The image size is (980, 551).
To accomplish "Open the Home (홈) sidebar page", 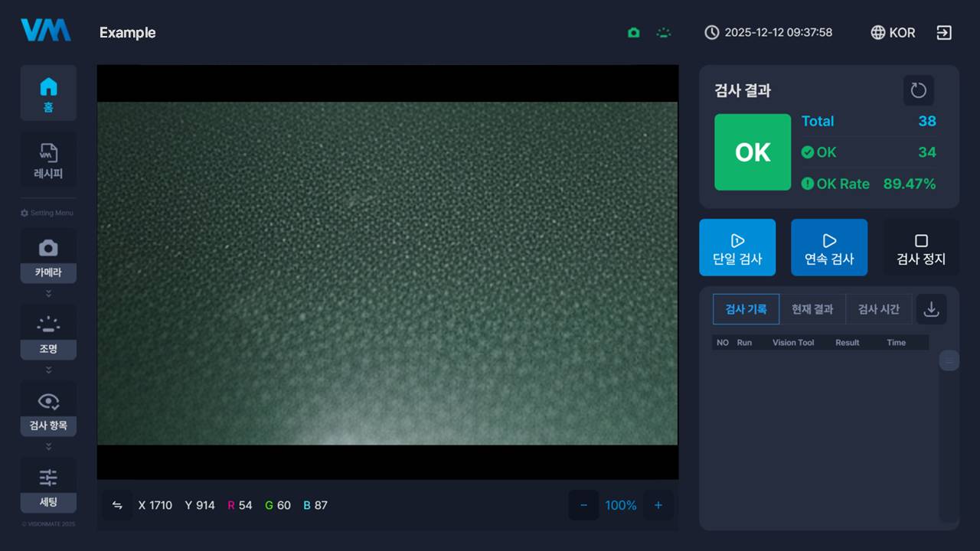I will (48, 93).
